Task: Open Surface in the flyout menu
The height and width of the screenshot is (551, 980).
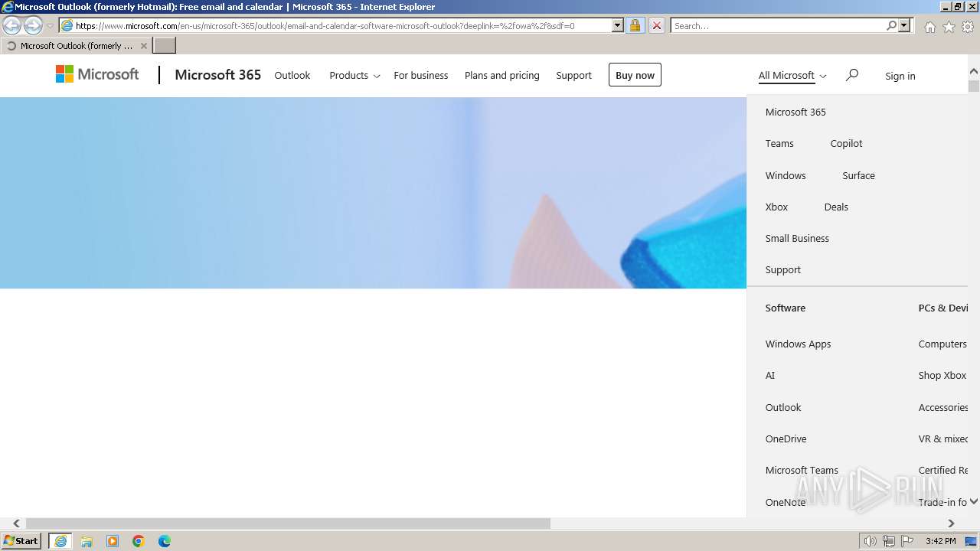Action: pyautogui.click(x=858, y=175)
